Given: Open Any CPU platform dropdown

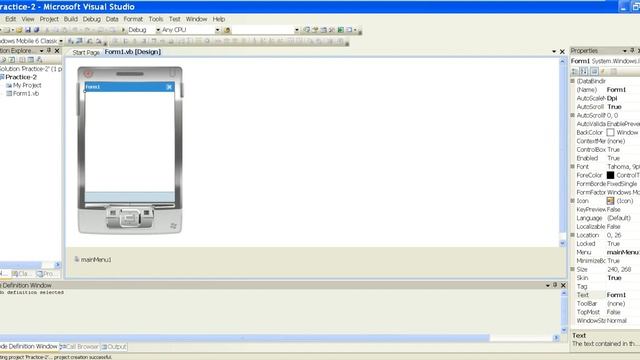Looking at the screenshot, I should point(217,30).
